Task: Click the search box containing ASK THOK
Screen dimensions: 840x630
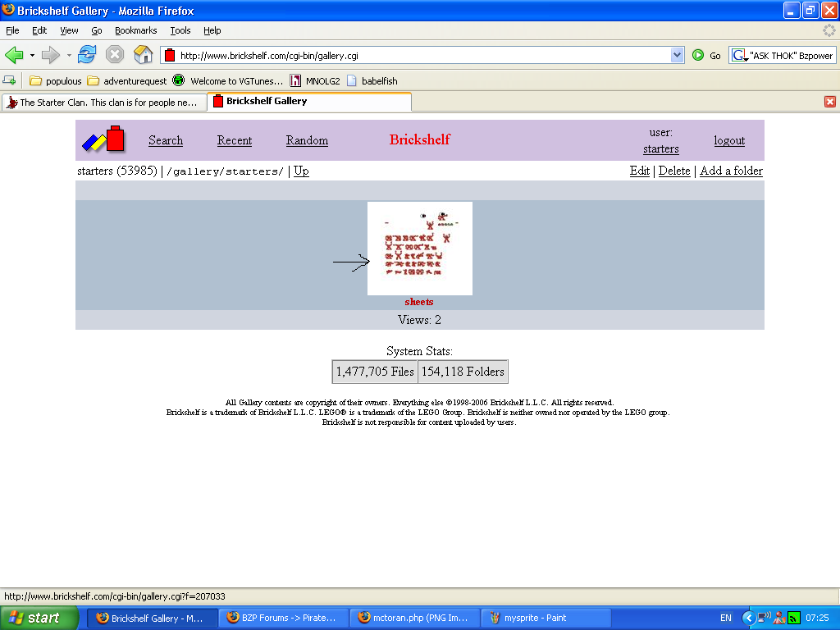Action: pyautogui.click(x=792, y=55)
